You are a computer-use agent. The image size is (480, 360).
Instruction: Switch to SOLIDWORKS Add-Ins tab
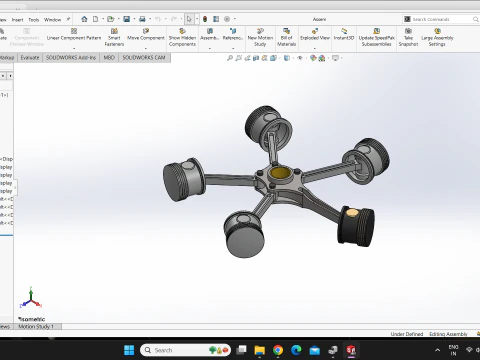[x=71, y=58]
